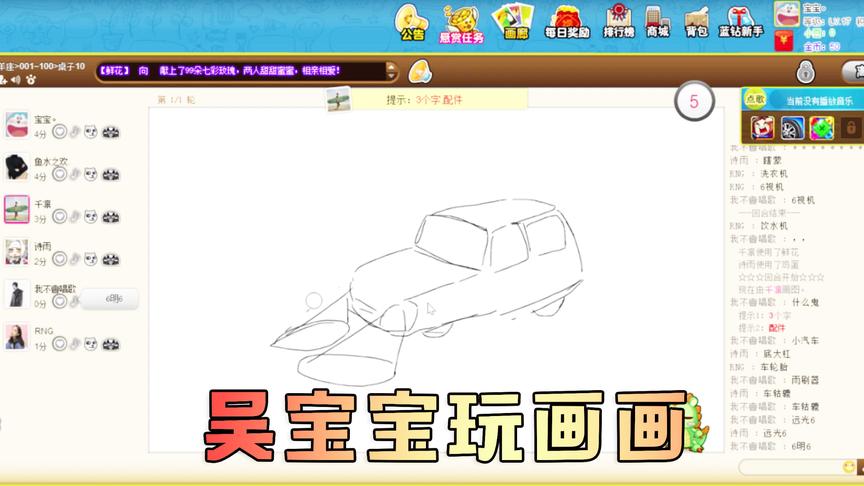Open player 宝宝's avatar in the player list
The width and height of the screenshot is (864, 486).
(17, 125)
